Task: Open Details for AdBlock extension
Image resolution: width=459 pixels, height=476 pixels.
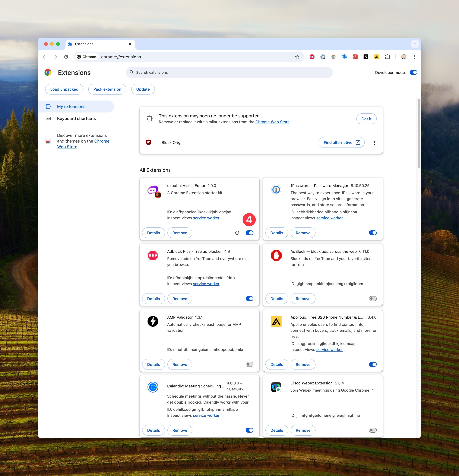Action: (x=277, y=298)
